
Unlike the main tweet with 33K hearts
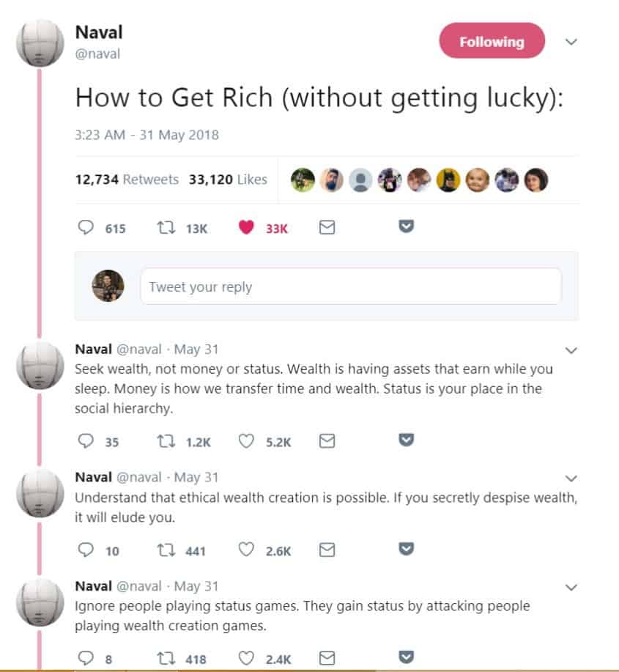[x=246, y=227]
